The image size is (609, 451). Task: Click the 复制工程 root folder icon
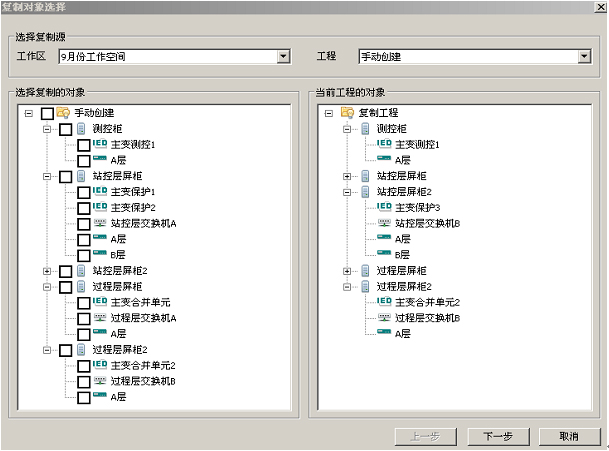tap(347, 113)
